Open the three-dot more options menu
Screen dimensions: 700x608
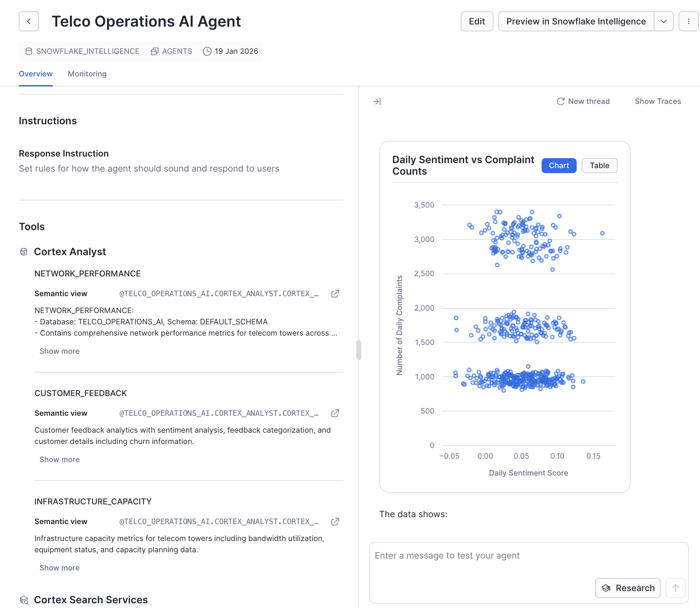[688, 21]
